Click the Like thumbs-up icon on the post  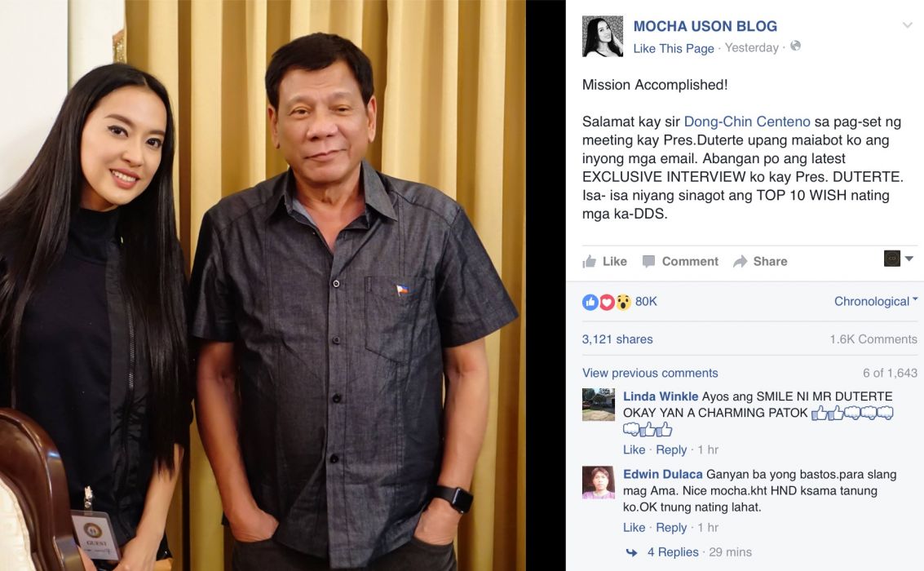tap(590, 262)
